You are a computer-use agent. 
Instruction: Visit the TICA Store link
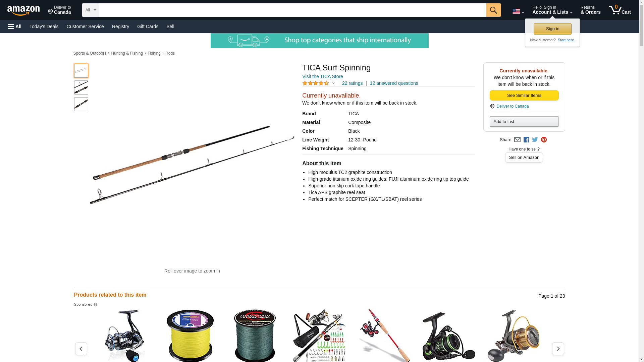point(322,76)
